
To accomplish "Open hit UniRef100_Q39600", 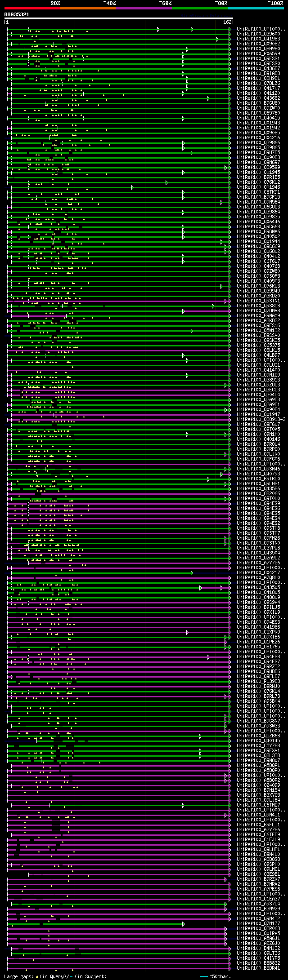I will [x=258, y=34].
